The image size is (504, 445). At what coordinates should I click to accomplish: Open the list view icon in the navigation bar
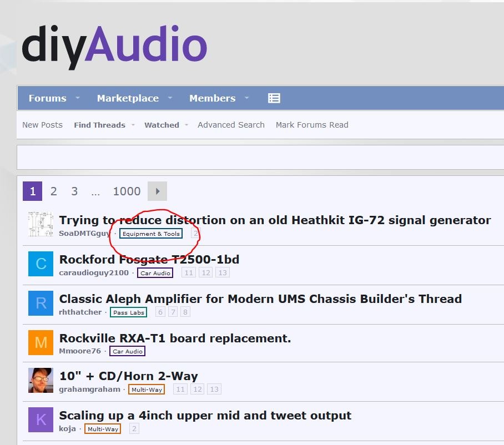coord(274,98)
